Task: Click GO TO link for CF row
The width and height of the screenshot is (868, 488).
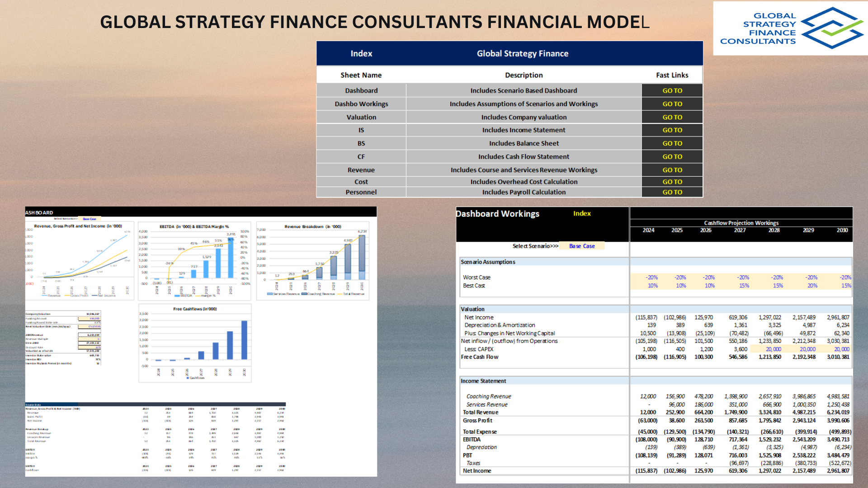Action: tap(672, 157)
